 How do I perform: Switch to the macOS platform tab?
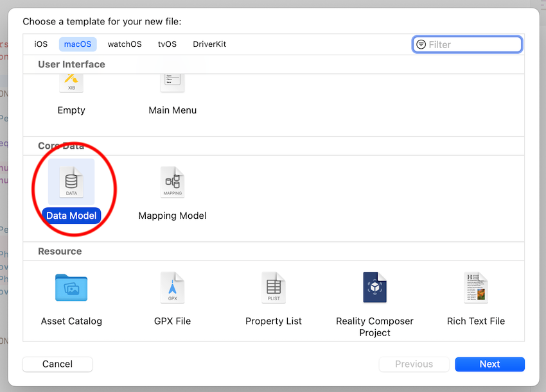[78, 44]
